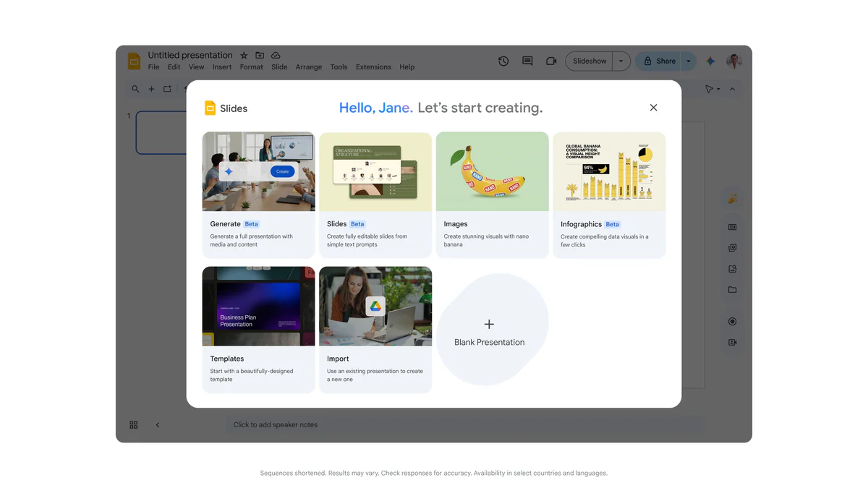Move presentation to a Drive folder
Viewport: 868px width, 488px height.
(260, 55)
